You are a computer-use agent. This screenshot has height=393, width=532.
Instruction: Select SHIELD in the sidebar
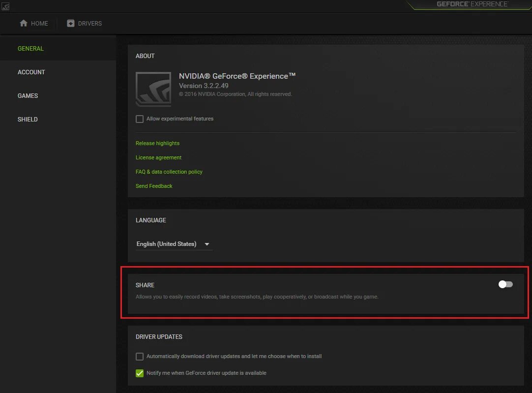[x=28, y=120]
